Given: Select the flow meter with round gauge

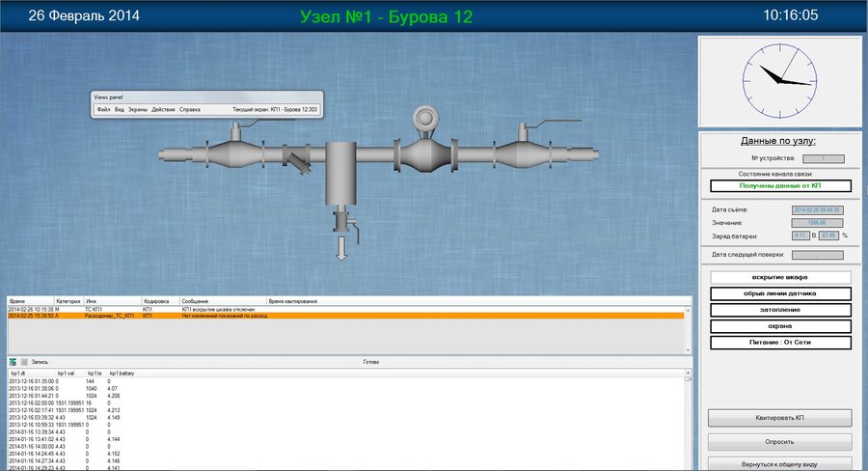Looking at the screenshot, I should pyautogui.click(x=426, y=148).
